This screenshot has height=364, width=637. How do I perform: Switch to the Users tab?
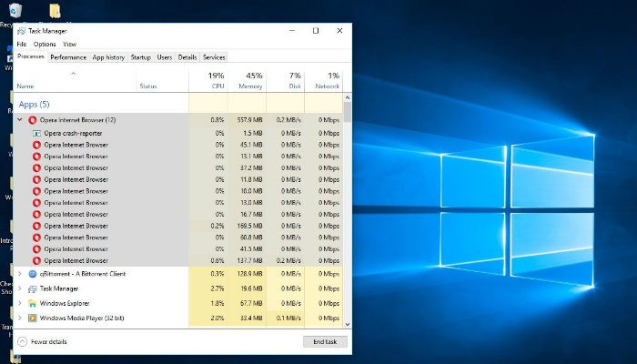(165, 57)
